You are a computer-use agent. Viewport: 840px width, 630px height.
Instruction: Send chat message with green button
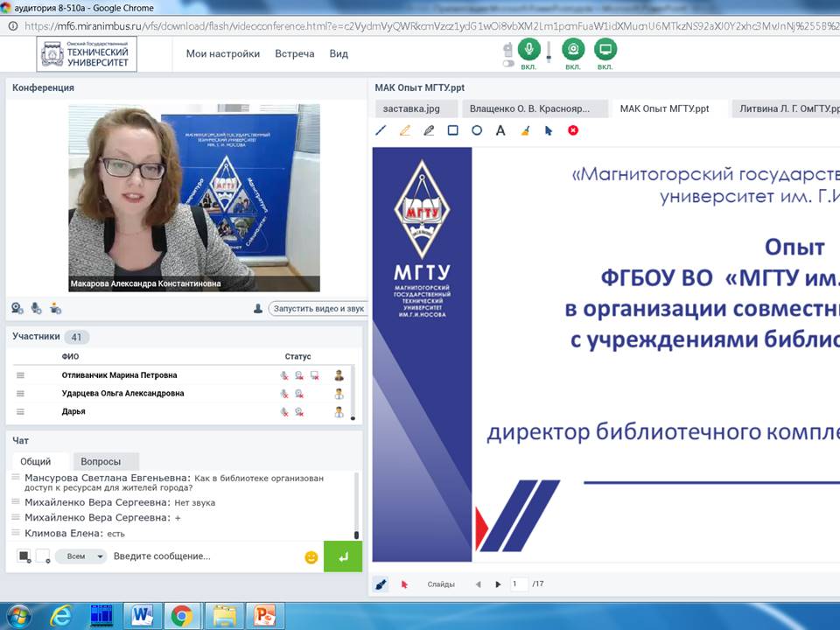point(342,556)
